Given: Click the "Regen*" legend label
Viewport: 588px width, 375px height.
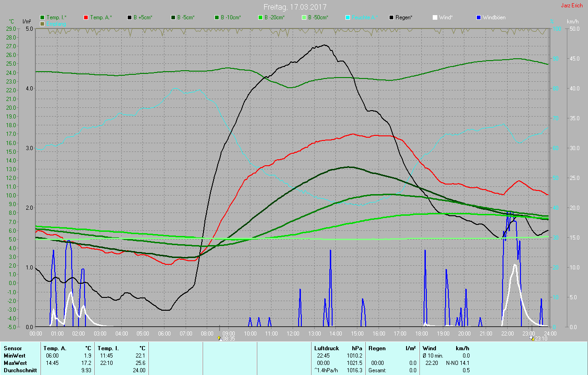Looking at the screenshot, I should pyautogui.click(x=404, y=17).
